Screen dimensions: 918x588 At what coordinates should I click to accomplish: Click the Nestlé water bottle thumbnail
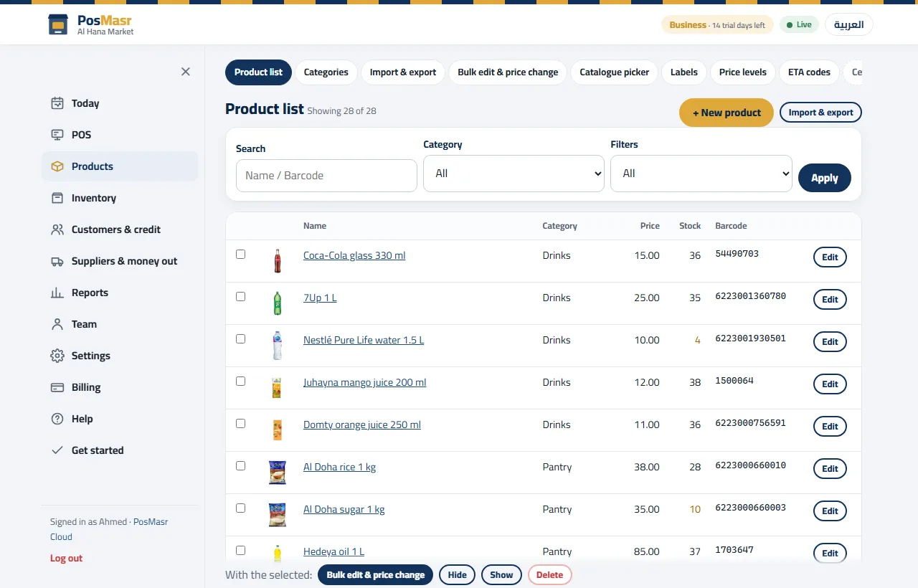pyautogui.click(x=277, y=346)
